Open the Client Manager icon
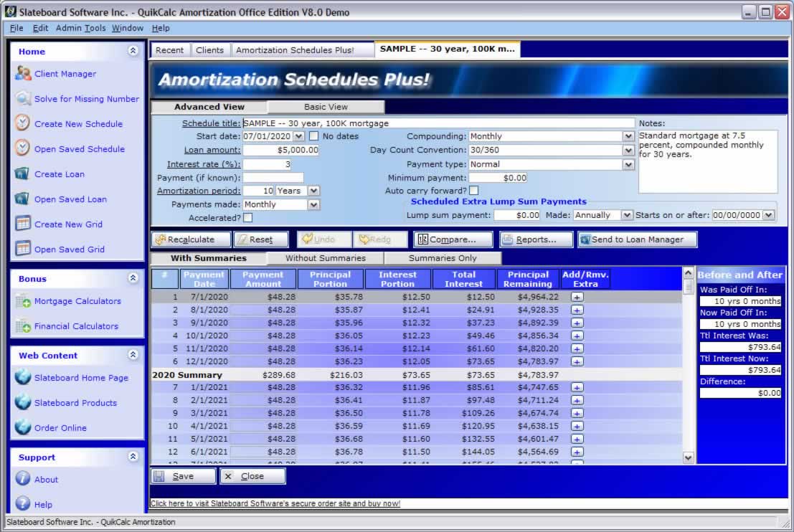The height and width of the screenshot is (532, 794). (x=23, y=73)
